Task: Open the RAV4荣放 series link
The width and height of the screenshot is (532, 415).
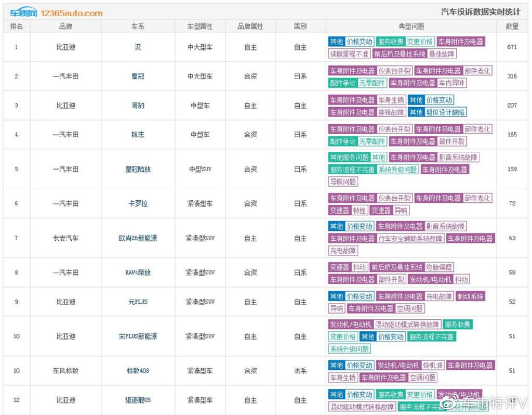Action: pyautogui.click(x=138, y=273)
